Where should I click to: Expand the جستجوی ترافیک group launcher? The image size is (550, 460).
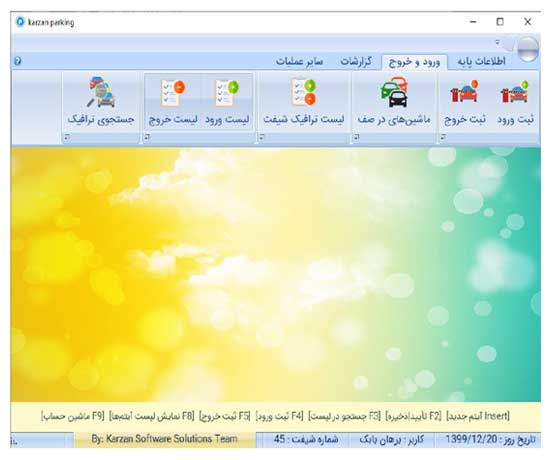(67, 137)
